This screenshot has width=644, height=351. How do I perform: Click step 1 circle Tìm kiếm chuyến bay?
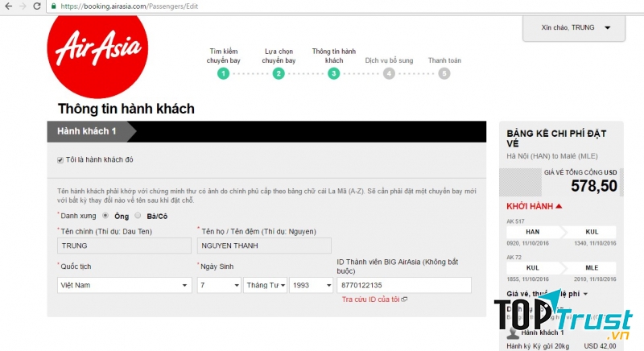224,74
